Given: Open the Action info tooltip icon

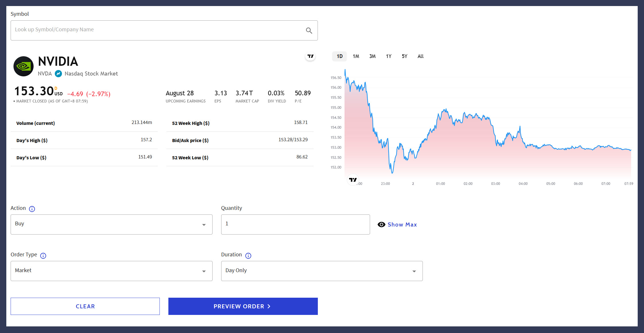Looking at the screenshot, I should coord(32,209).
